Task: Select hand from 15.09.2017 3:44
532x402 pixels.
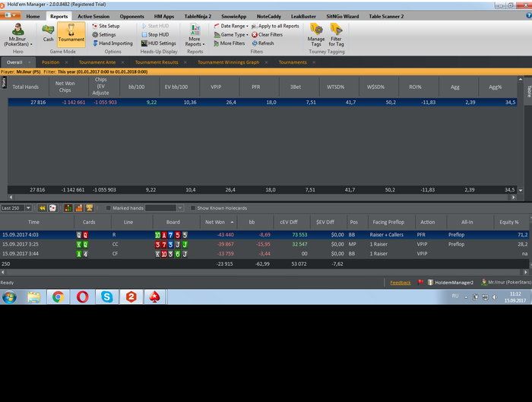Action: [x=264, y=254]
